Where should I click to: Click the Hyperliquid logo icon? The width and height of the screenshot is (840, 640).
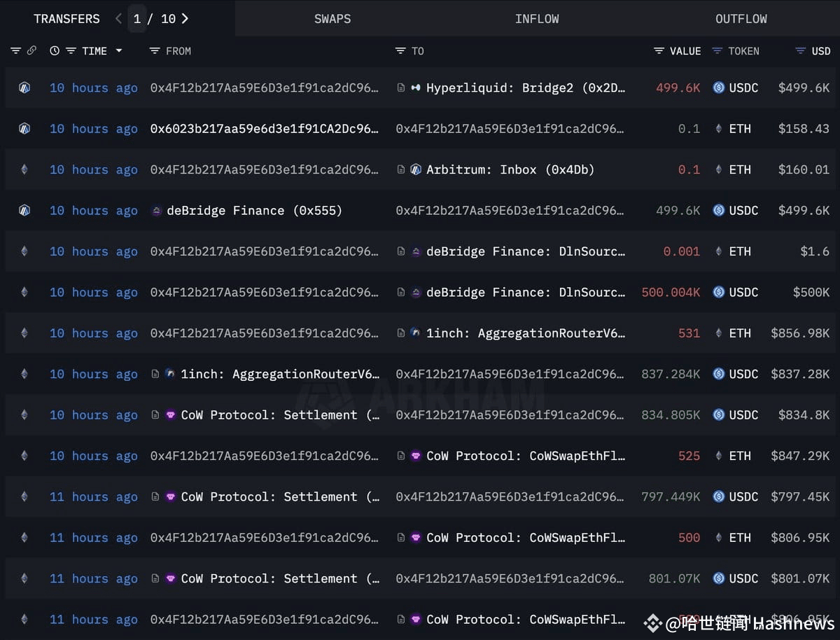[416, 88]
